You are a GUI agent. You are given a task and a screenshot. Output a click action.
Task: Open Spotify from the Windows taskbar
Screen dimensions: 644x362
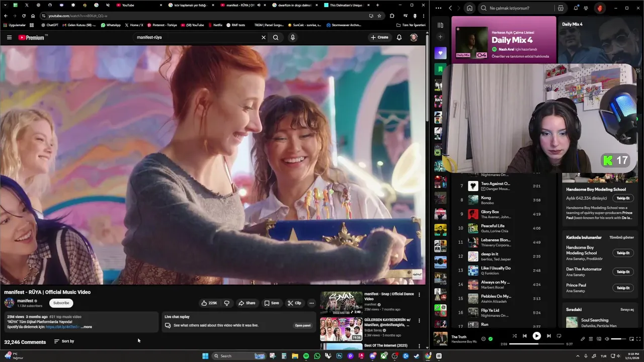pyautogui.click(x=306, y=356)
